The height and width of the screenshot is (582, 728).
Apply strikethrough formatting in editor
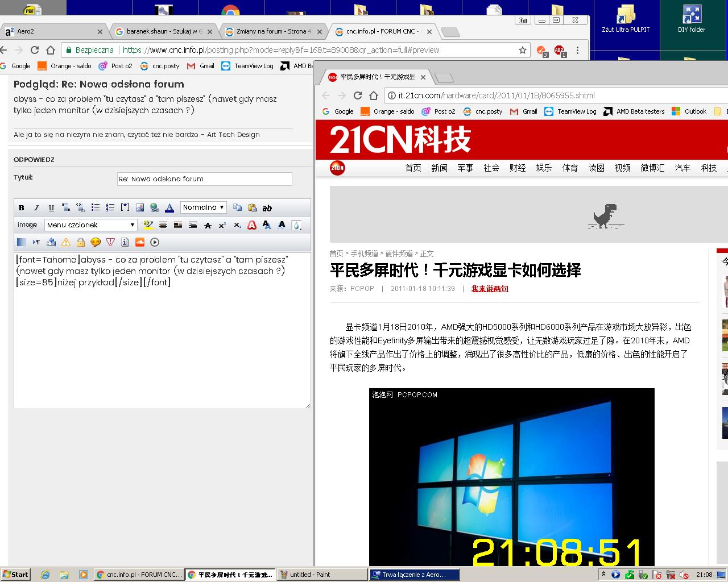click(x=208, y=225)
